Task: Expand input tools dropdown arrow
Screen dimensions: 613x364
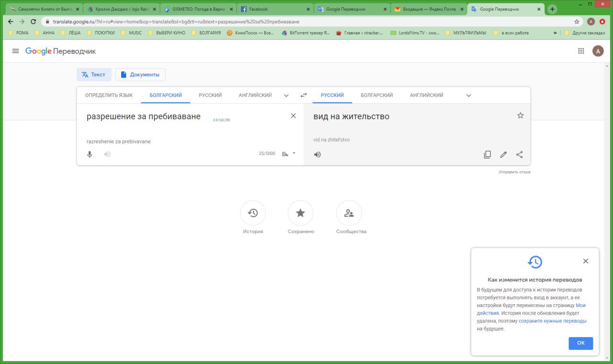Action: coord(294,154)
